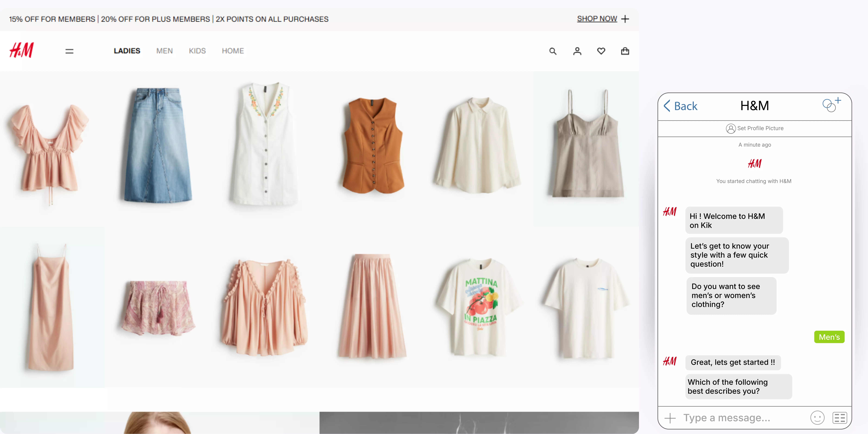Click the H&M logo in header

click(22, 51)
